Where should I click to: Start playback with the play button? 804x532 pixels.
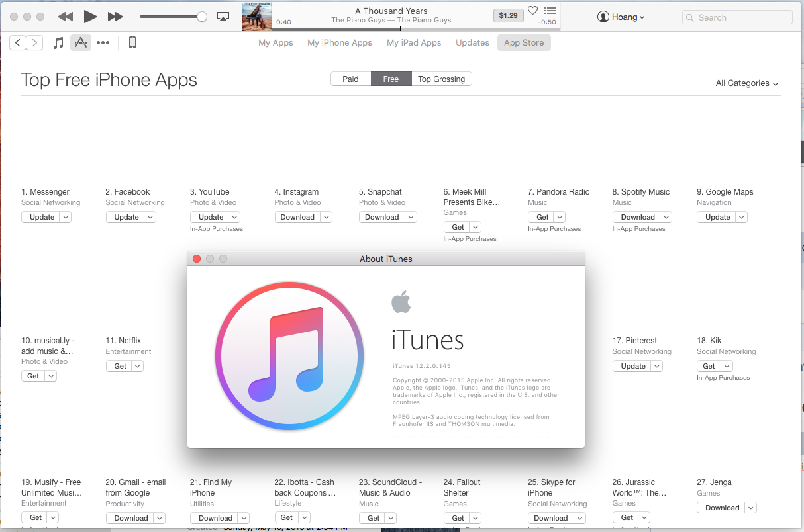[x=91, y=17]
